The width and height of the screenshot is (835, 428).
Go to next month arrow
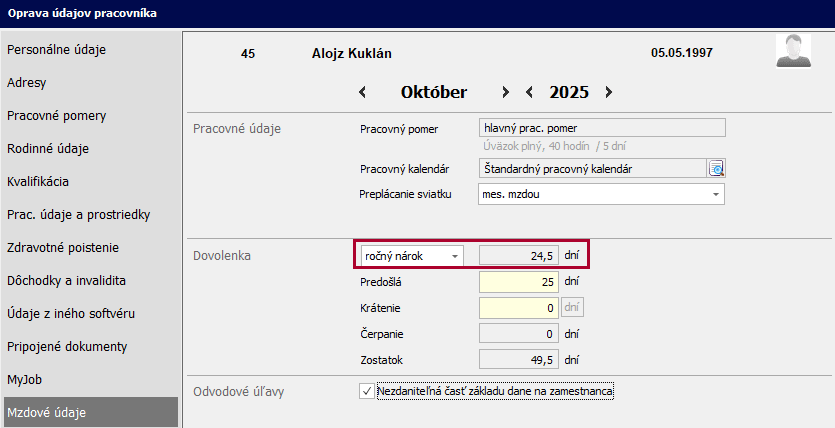click(506, 92)
